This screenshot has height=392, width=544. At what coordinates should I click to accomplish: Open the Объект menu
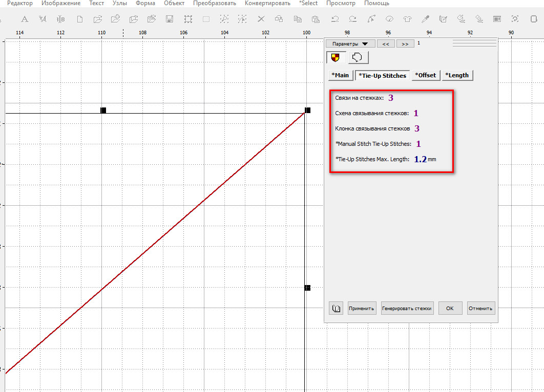point(174,3)
